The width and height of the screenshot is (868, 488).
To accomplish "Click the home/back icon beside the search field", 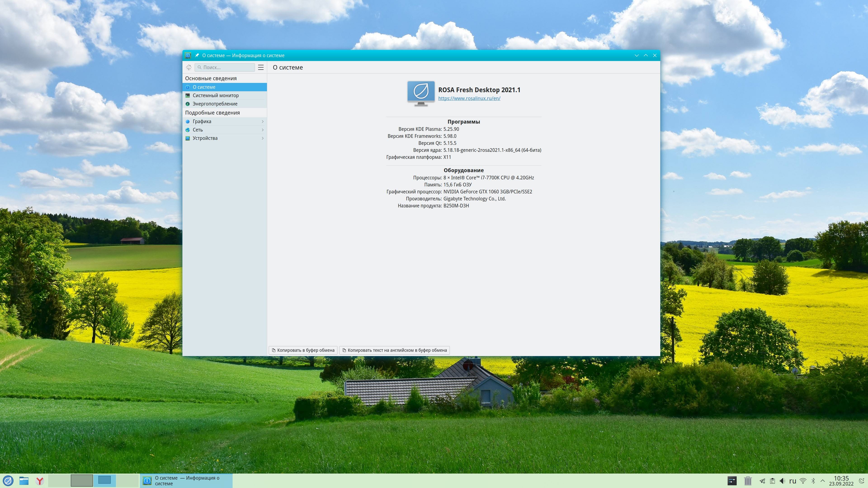I will 189,67.
